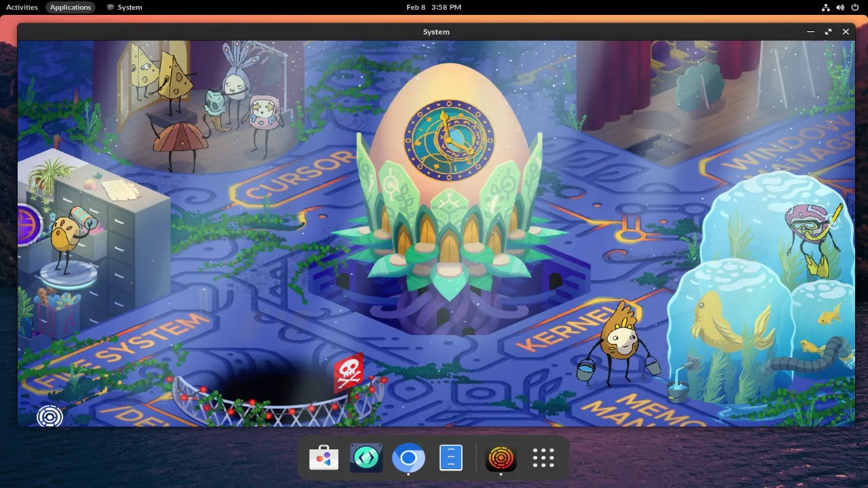The height and width of the screenshot is (488, 868).
Task: Open Chromium from the dock
Action: pos(408,457)
